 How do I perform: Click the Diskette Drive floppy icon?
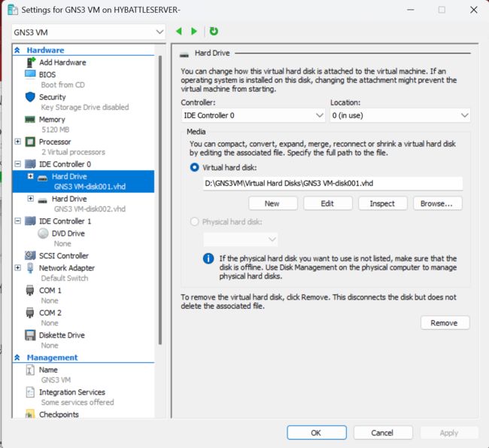[x=30, y=335]
